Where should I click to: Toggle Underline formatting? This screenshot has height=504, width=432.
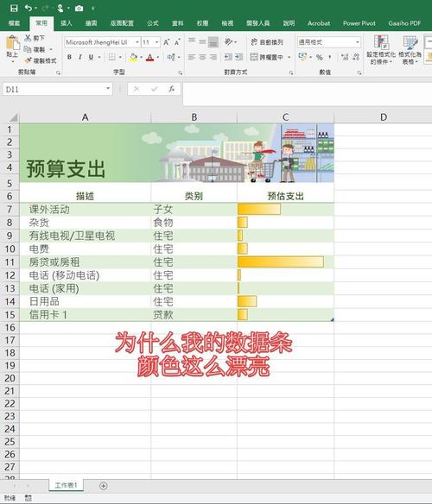[x=91, y=57]
